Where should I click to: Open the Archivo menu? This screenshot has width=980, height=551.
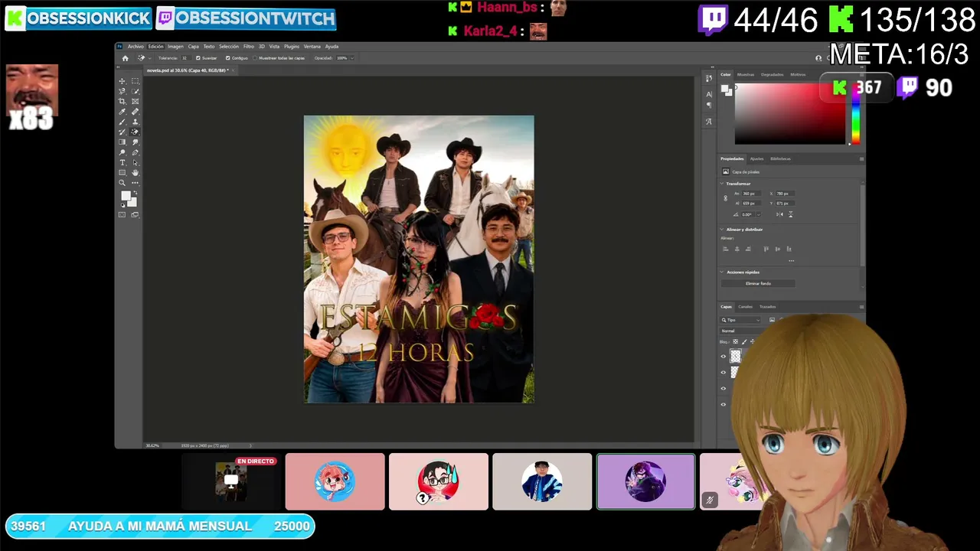click(136, 46)
